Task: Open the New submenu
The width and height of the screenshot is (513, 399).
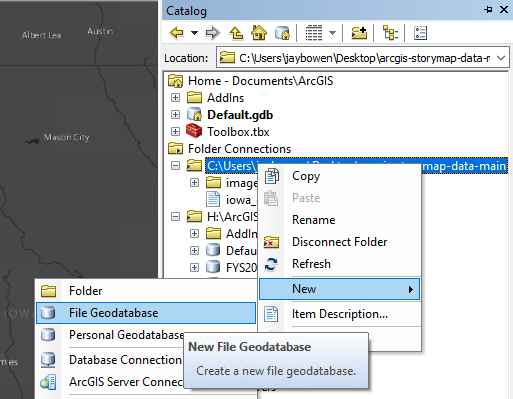Action: click(x=340, y=289)
